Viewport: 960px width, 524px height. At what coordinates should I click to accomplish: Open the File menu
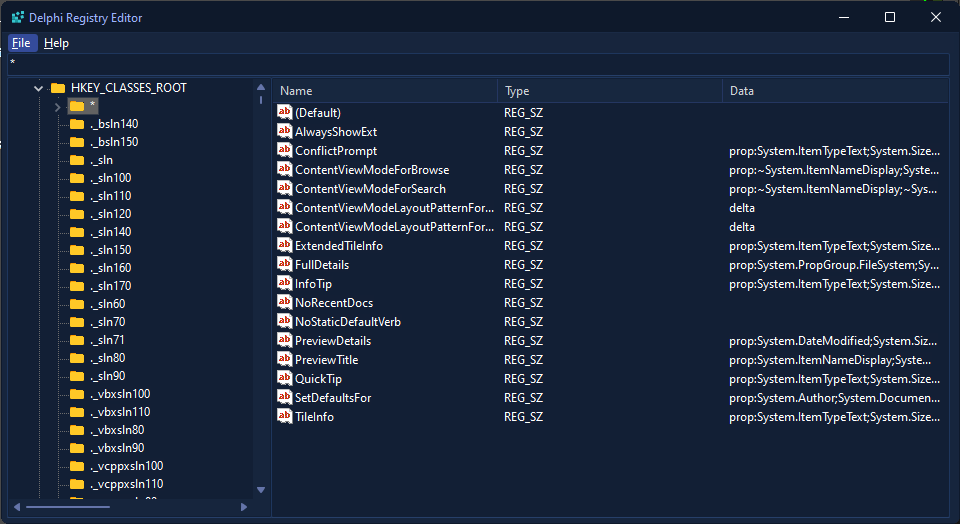pos(21,43)
